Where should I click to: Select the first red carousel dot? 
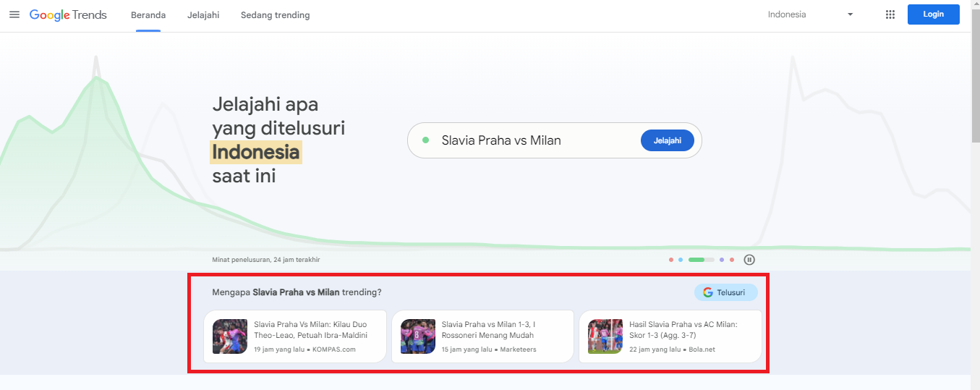coord(671,260)
